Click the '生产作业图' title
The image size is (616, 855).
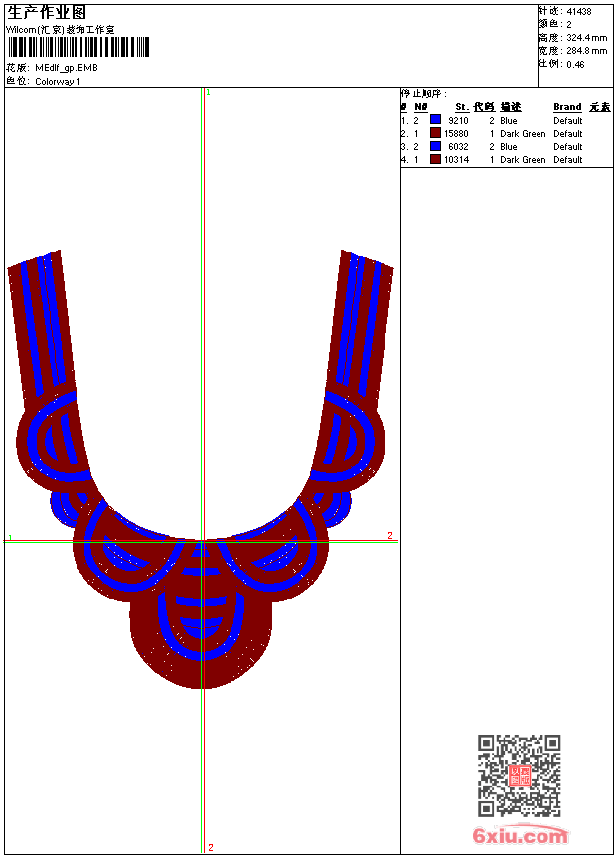point(47,13)
